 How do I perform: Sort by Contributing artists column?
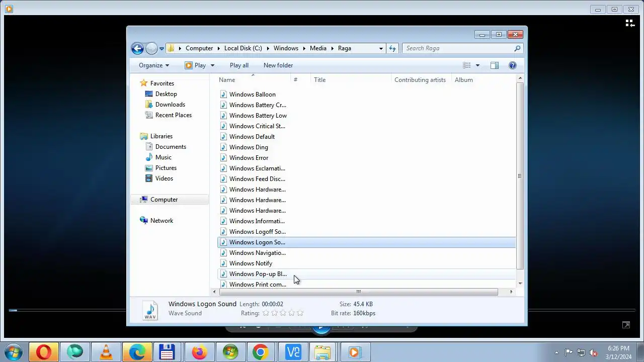pyautogui.click(x=420, y=80)
